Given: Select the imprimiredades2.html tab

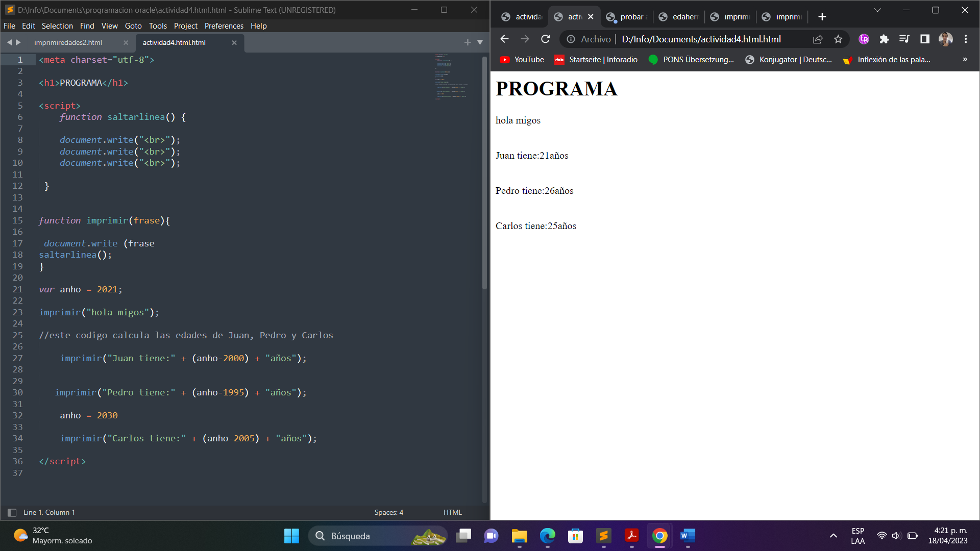Looking at the screenshot, I should pyautogui.click(x=67, y=42).
